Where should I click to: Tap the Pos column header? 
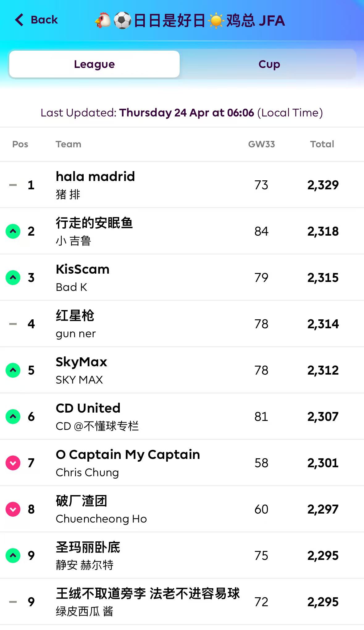[x=20, y=144]
